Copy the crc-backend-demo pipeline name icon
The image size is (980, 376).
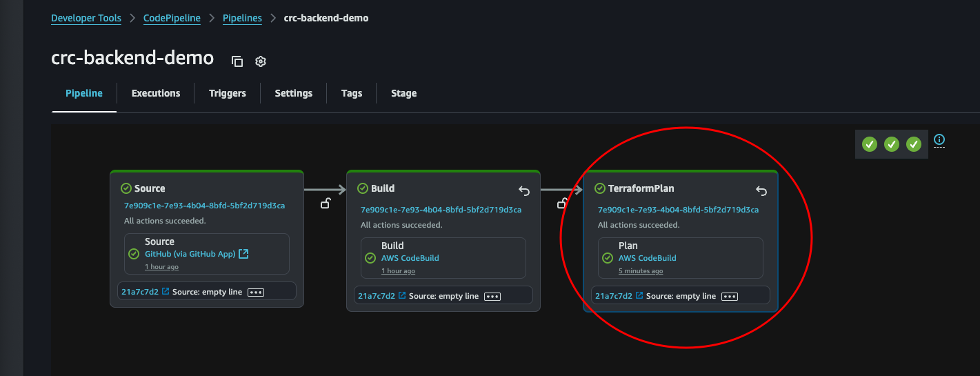pyautogui.click(x=237, y=61)
